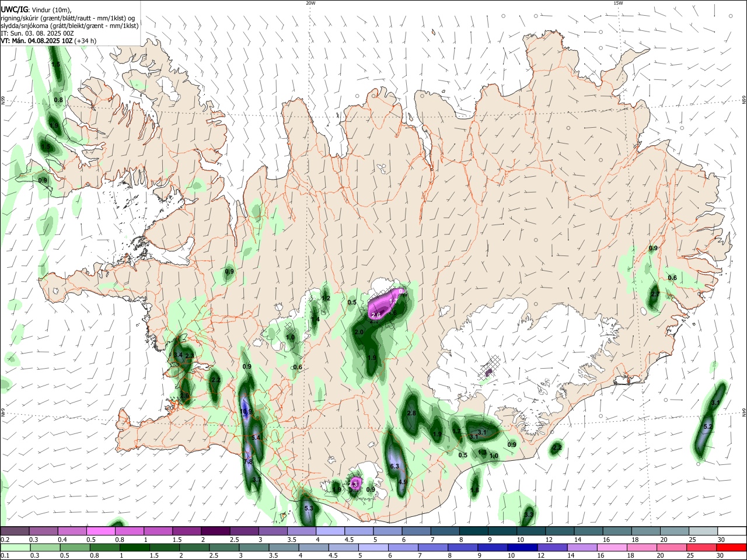
Task: Click the '0.2' label under the upper legend row
Action: (x=5, y=540)
